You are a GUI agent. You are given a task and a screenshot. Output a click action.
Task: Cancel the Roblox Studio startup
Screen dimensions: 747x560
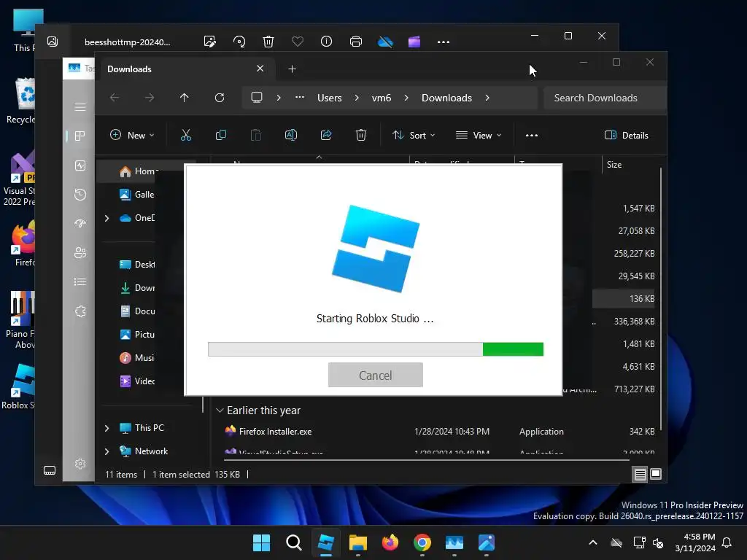tap(376, 375)
